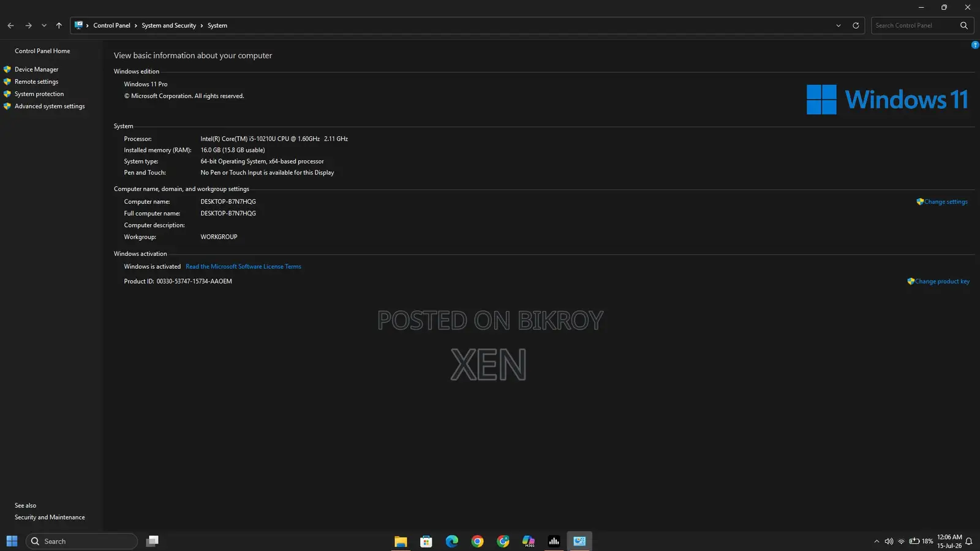980x551 pixels.
Task: Click the Control Panel taskbar icon
Action: pyautogui.click(x=579, y=541)
